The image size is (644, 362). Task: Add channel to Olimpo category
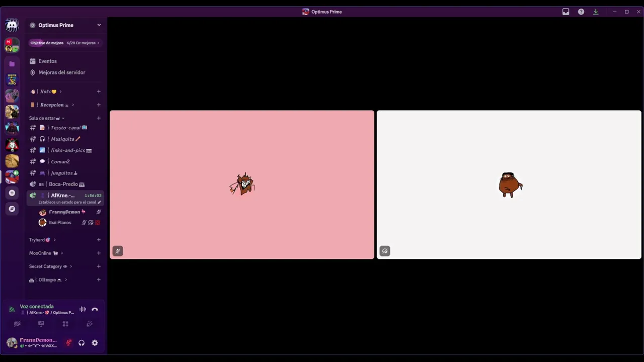pyautogui.click(x=99, y=280)
